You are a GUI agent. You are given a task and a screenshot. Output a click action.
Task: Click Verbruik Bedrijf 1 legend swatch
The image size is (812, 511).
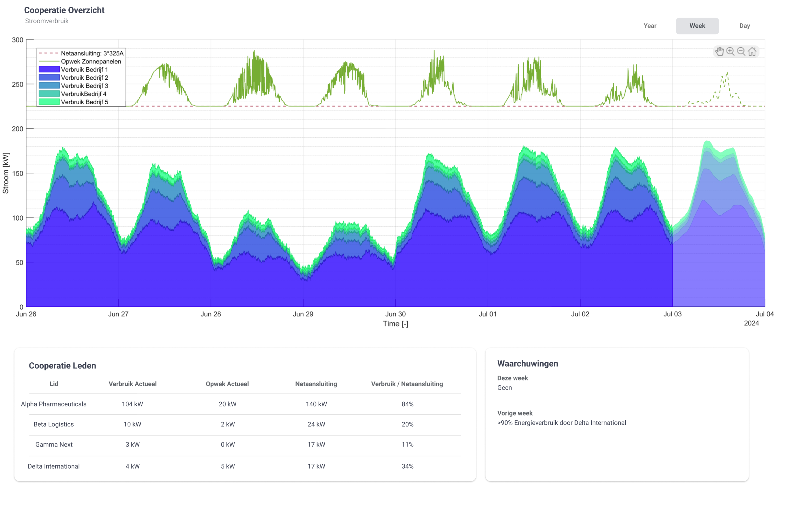pyautogui.click(x=49, y=69)
